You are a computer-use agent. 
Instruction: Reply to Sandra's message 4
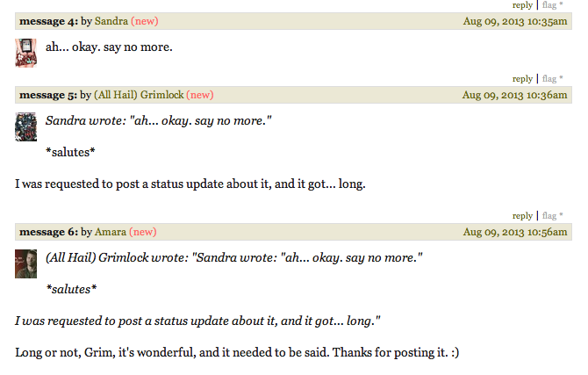(x=522, y=78)
